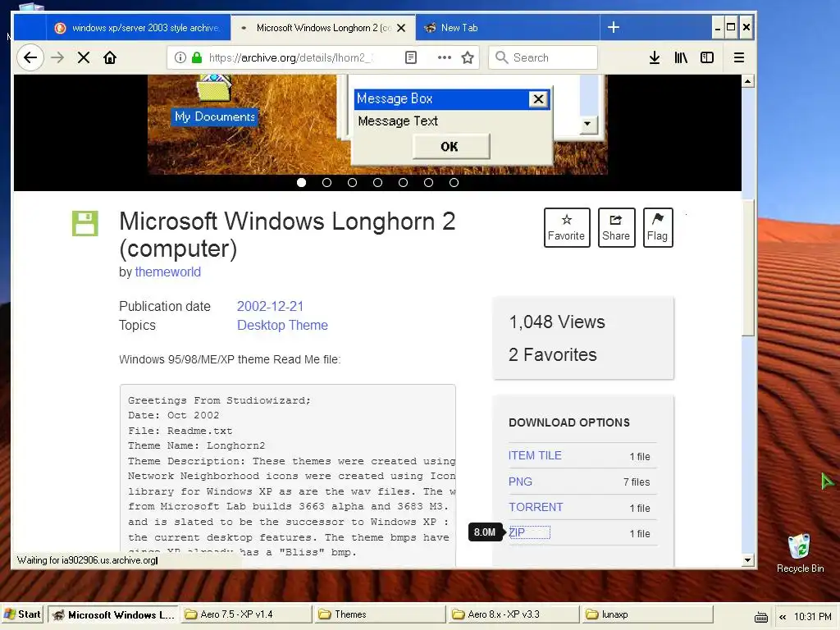Open a new tab with plus button
840x630 pixels.
(x=614, y=27)
